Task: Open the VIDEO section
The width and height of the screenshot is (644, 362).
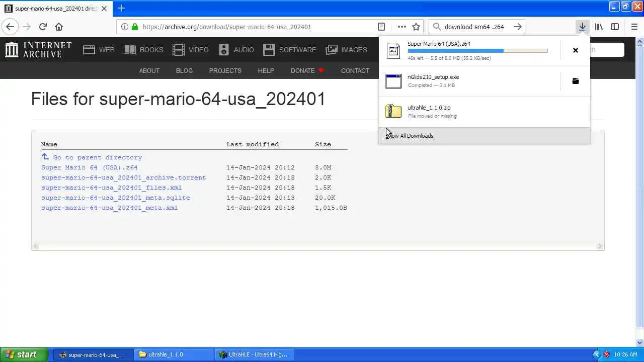Action: click(x=190, y=50)
